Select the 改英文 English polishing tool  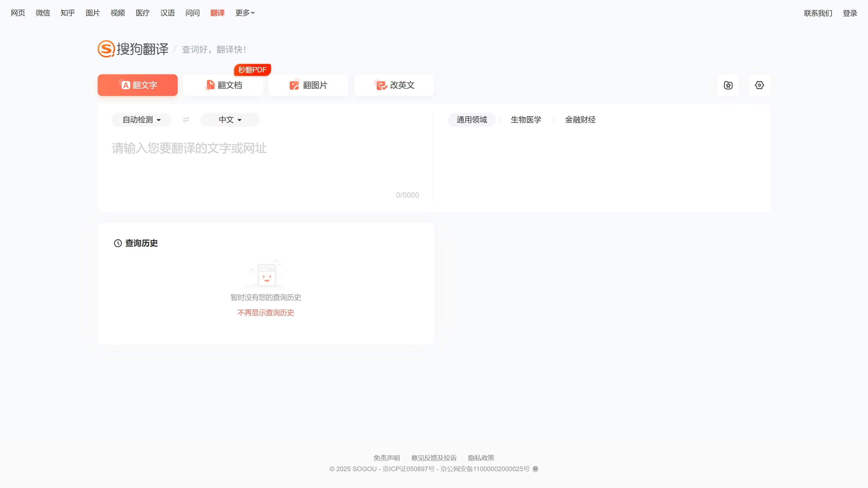(393, 85)
